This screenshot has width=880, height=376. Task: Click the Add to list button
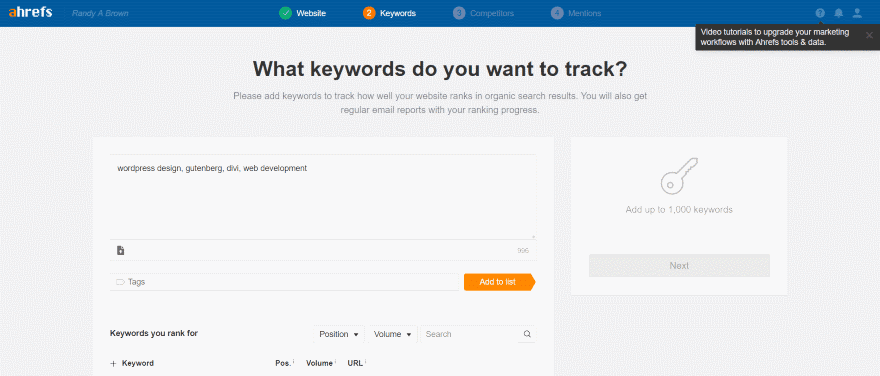click(x=499, y=282)
